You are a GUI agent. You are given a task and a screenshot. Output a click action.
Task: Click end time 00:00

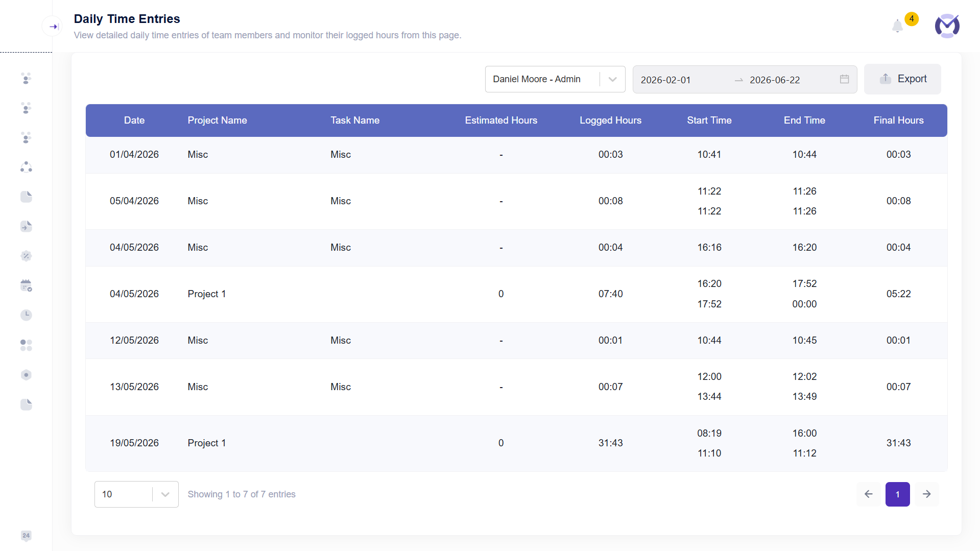pos(804,304)
